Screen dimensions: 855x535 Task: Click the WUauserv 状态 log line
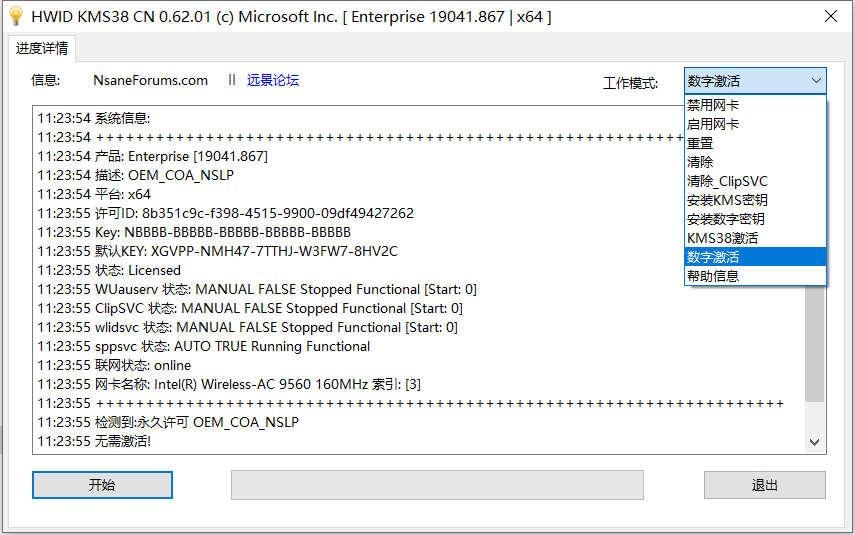click(257, 290)
